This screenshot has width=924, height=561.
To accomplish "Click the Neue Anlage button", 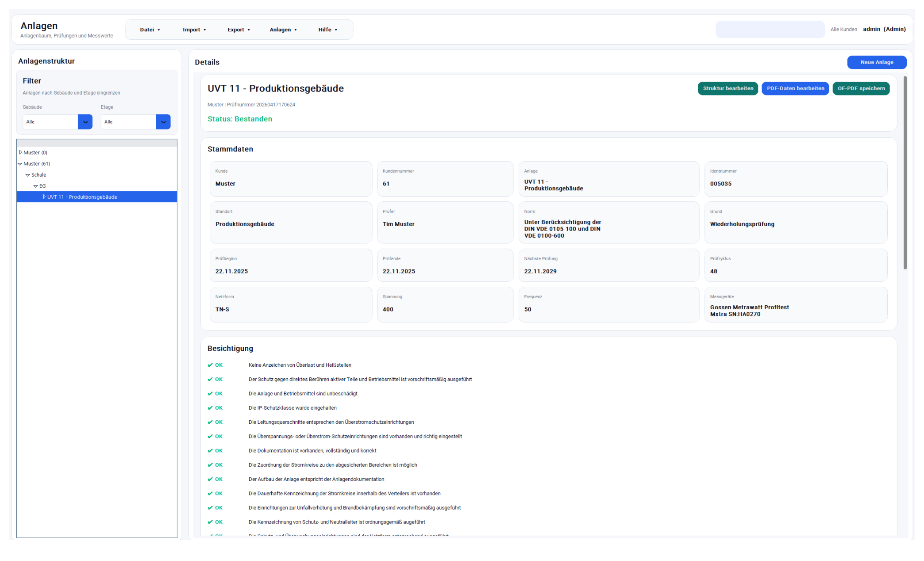I will pyautogui.click(x=876, y=62).
